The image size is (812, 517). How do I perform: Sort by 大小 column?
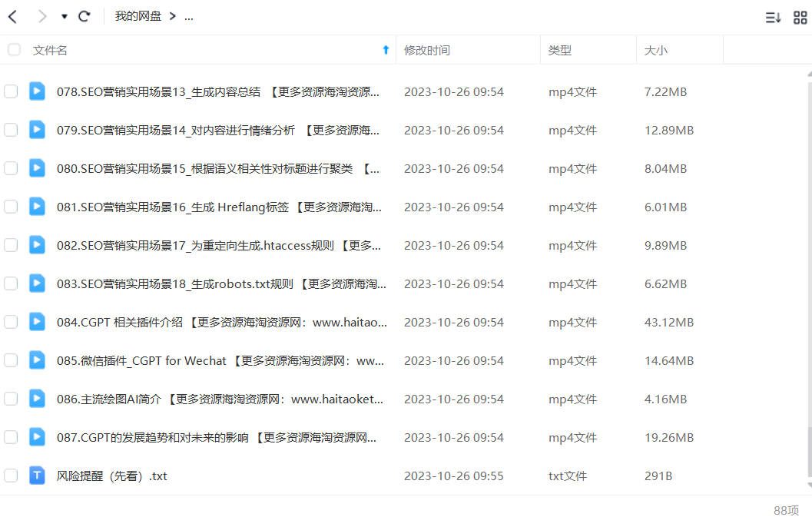tap(655, 50)
